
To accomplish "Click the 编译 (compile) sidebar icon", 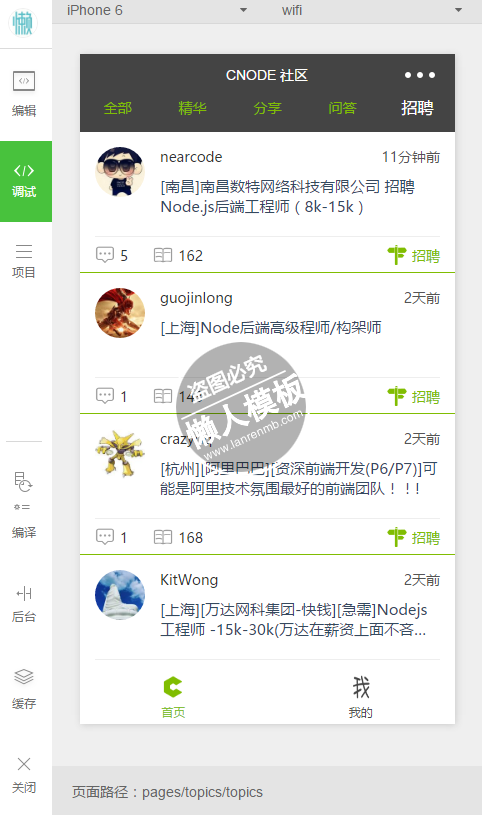I will point(24,505).
